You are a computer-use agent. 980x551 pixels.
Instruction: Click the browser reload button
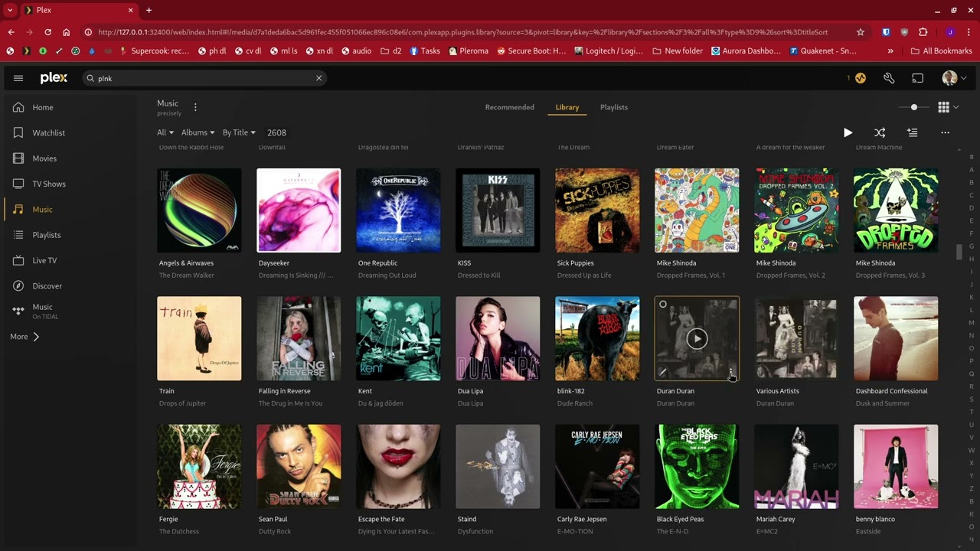47,32
